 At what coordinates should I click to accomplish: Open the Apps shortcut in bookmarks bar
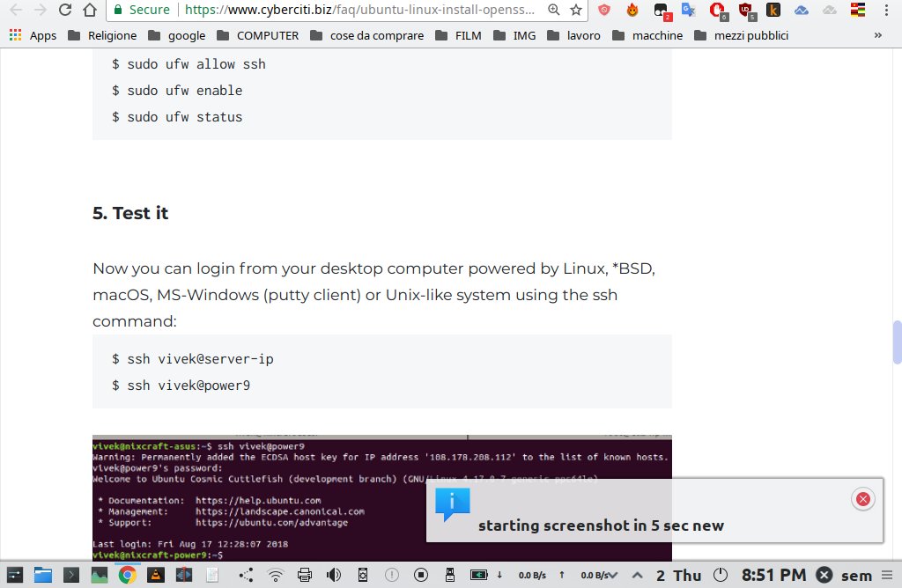click(33, 35)
